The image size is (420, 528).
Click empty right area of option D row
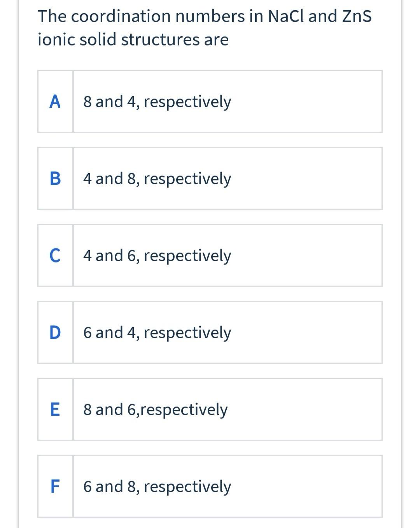tap(311, 332)
